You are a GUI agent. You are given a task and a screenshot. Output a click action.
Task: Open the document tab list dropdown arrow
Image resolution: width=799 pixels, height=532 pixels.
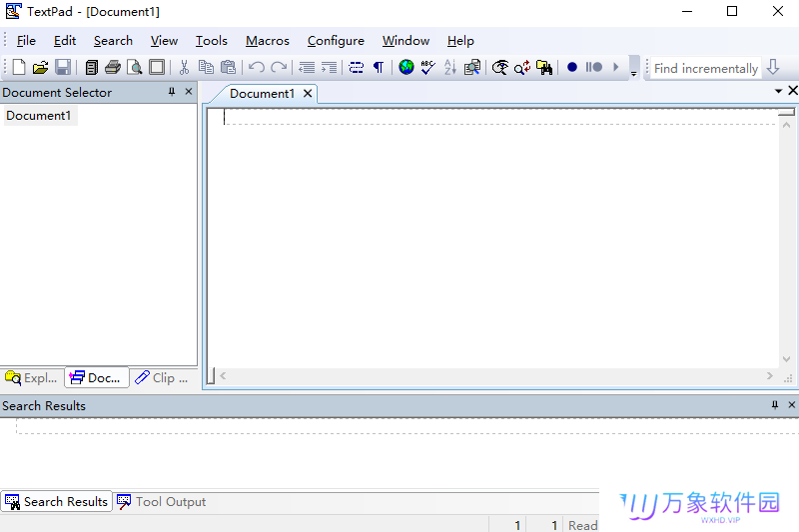click(x=778, y=91)
